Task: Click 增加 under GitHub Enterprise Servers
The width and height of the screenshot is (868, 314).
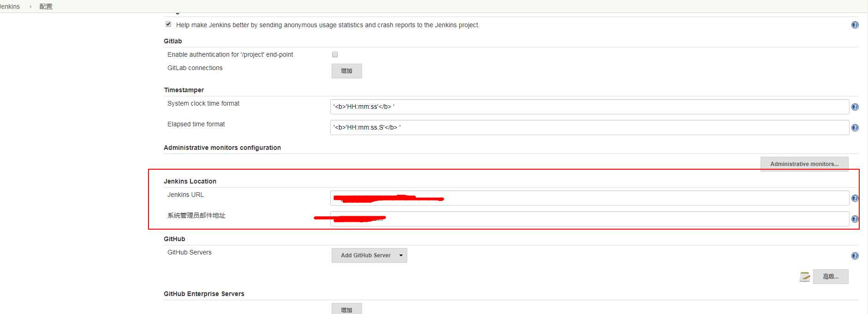Action: point(346,309)
